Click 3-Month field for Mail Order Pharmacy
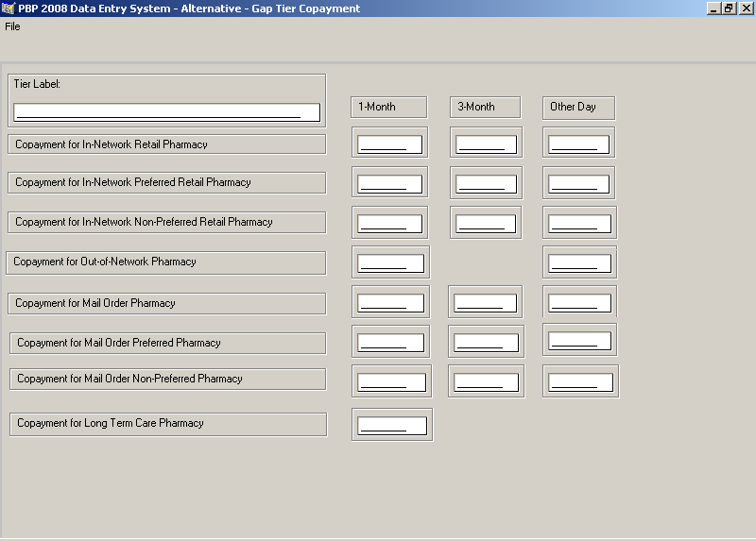 (x=486, y=303)
